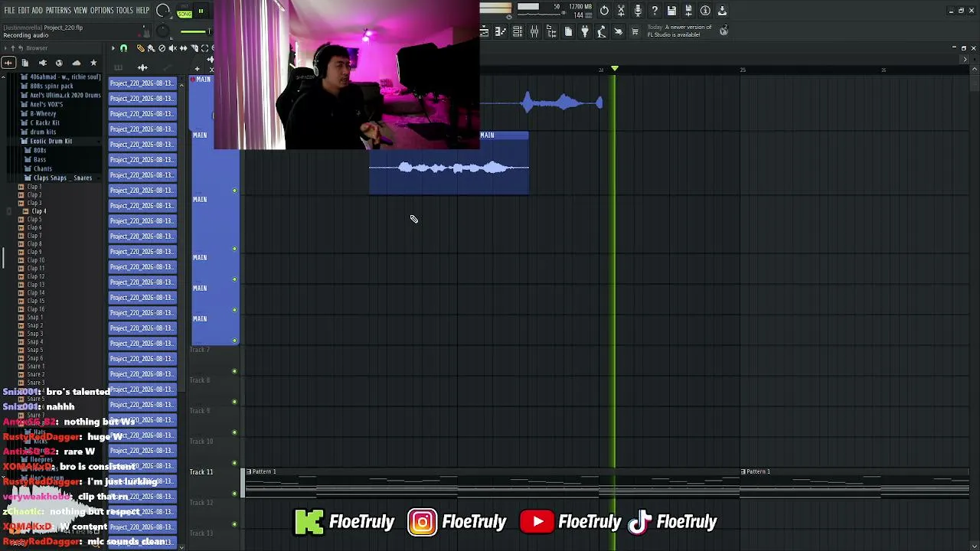Open the mixer icon in the toolbar
This screenshot has width=980, height=551.
pyautogui.click(x=534, y=31)
